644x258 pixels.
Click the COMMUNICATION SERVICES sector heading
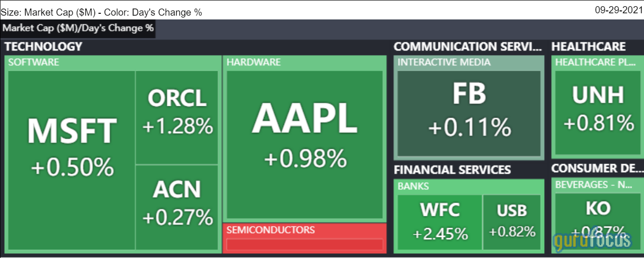click(x=467, y=46)
